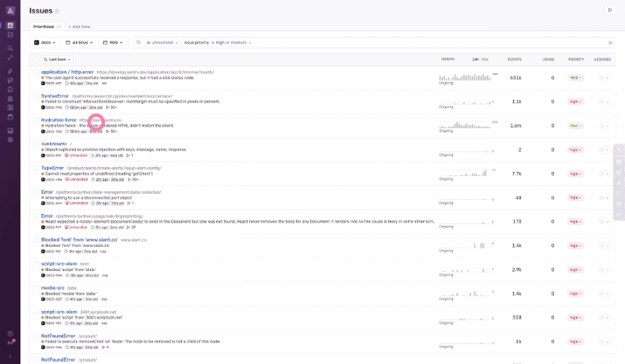Open the Med priority dropdown on Hydration Error

pyautogui.click(x=576, y=126)
